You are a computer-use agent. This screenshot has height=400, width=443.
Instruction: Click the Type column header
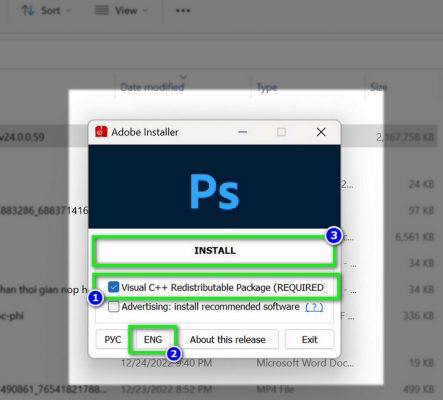267,87
